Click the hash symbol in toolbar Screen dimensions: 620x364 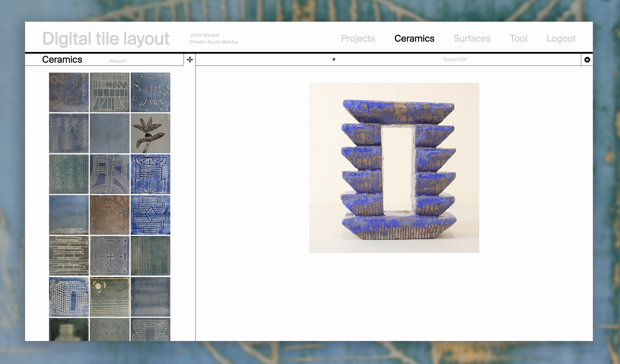[x=334, y=60]
